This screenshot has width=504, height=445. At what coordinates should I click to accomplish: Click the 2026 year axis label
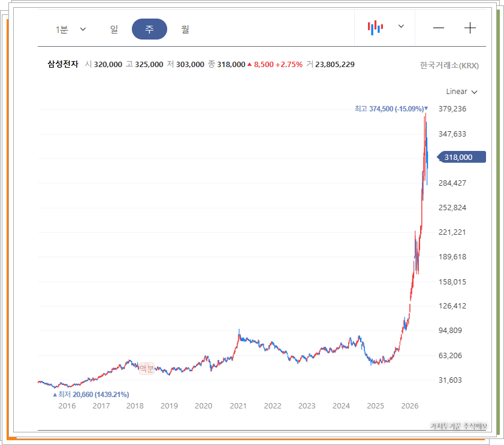pyautogui.click(x=410, y=406)
